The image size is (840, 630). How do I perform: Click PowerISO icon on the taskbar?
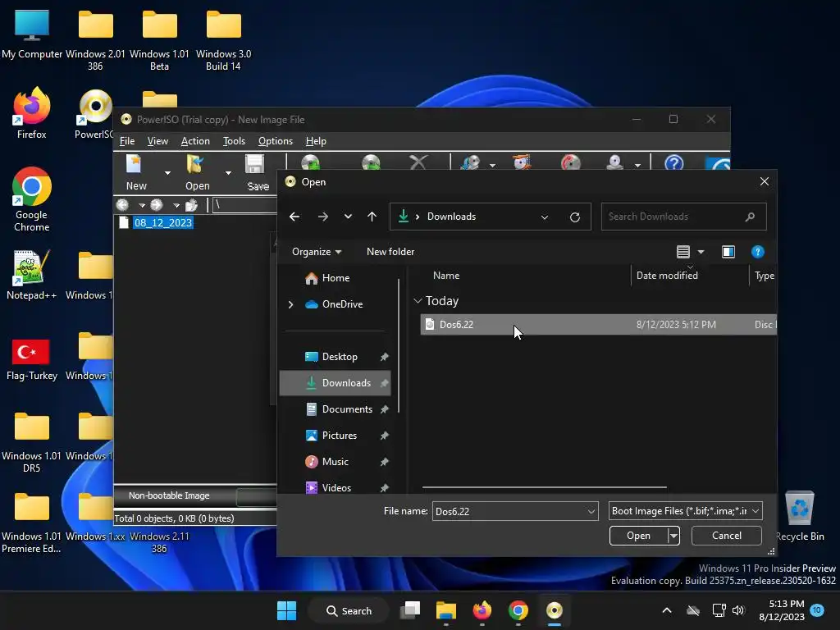(555, 610)
